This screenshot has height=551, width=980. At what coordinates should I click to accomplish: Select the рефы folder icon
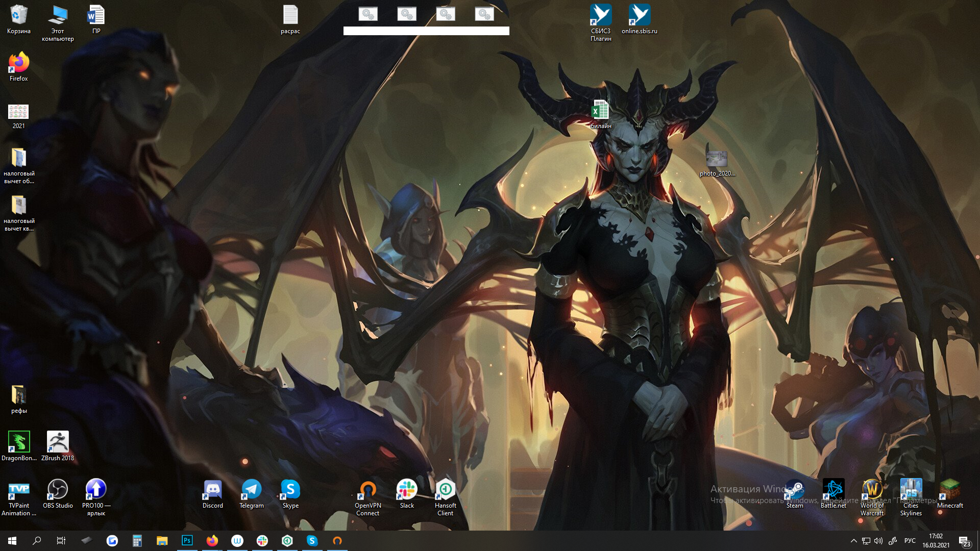point(19,399)
